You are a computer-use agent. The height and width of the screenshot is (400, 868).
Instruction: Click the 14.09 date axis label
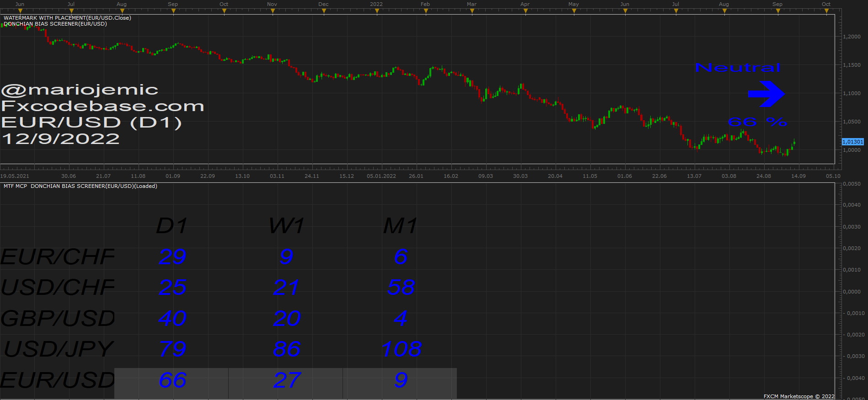click(798, 176)
